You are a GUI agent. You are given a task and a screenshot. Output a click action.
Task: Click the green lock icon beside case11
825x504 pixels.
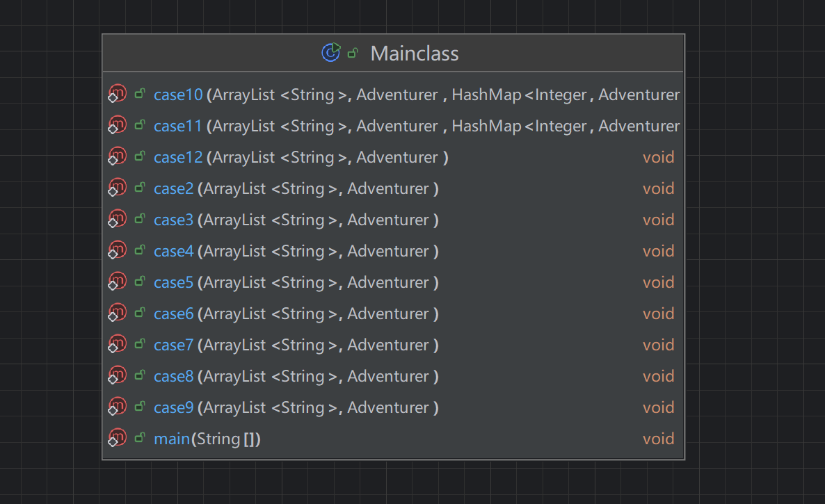(x=140, y=125)
